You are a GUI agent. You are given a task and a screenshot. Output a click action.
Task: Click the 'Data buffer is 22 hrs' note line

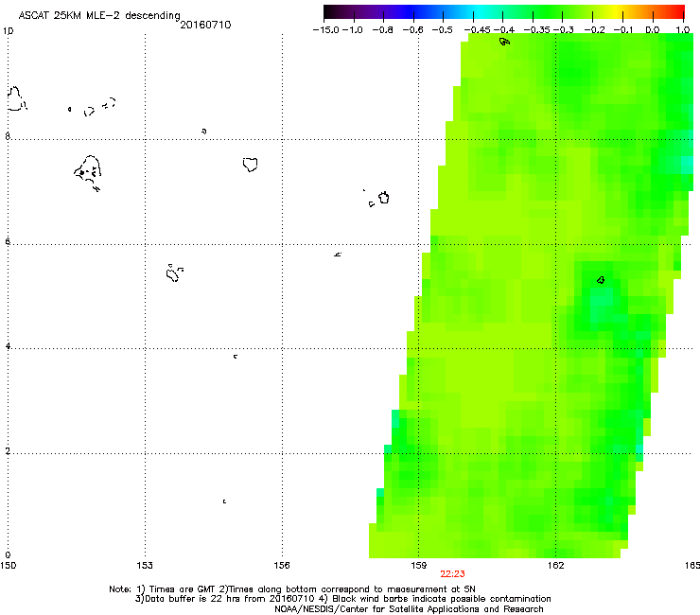[342, 599]
